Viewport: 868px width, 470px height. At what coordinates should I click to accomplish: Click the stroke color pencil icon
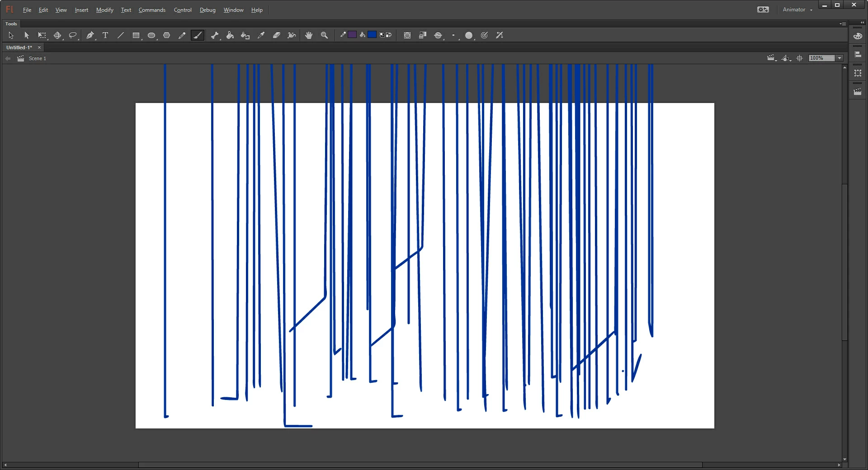coord(343,34)
